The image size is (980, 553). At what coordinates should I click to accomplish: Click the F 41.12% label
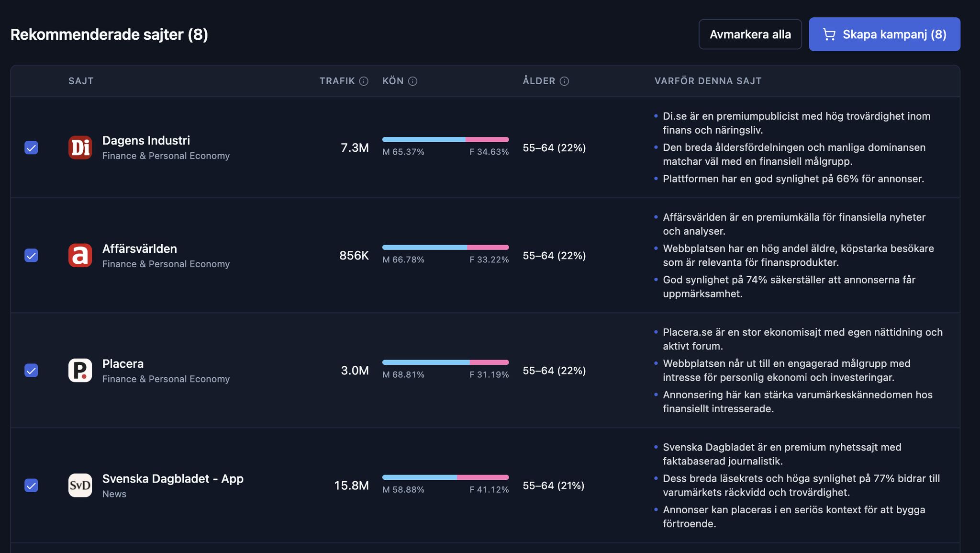click(x=489, y=489)
